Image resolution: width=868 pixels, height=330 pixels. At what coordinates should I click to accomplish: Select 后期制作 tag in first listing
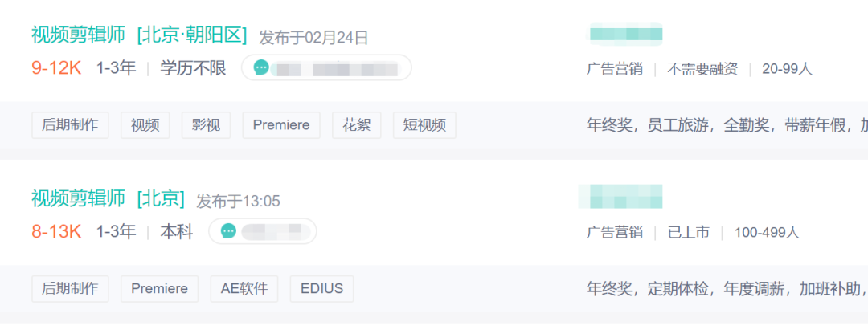pyautogui.click(x=70, y=125)
